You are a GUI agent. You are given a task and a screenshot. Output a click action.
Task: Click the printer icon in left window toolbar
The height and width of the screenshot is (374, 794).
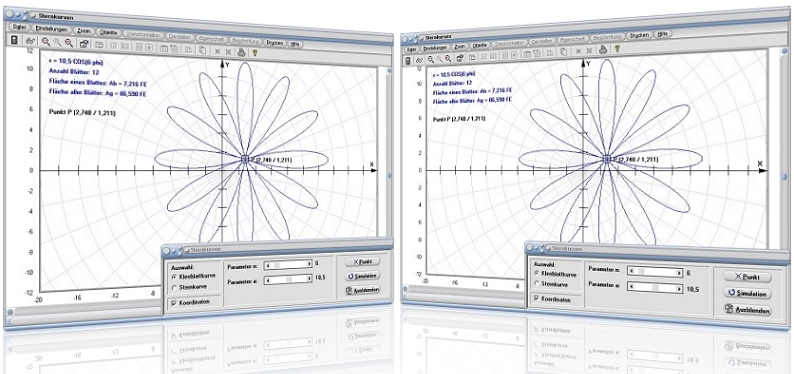[x=242, y=51]
